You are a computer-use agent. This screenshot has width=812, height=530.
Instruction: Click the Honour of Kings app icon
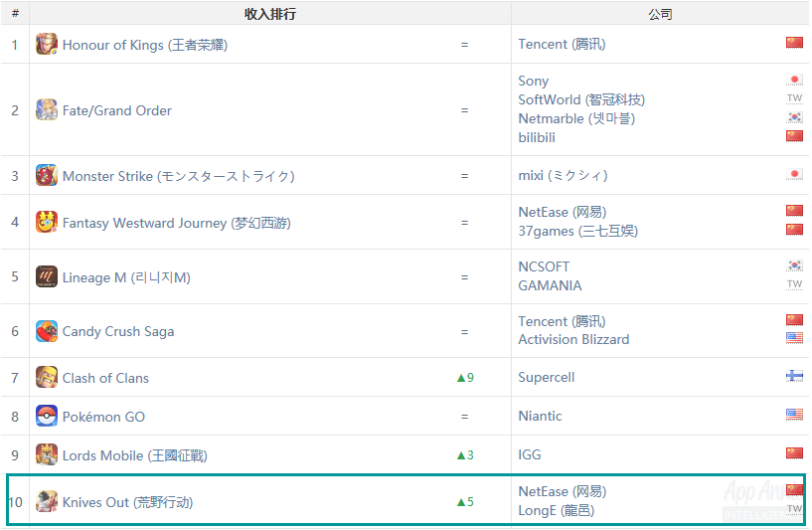[x=46, y=44]
